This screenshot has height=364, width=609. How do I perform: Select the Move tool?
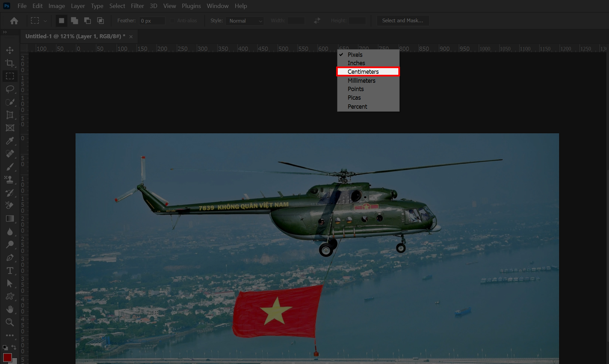(x=10, y=50)
